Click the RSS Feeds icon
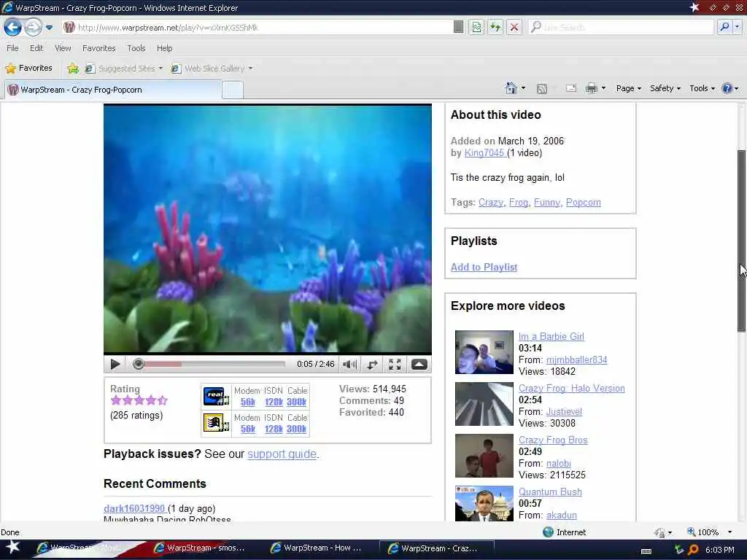Screen dimensions: 747x560 [x=542, y=88]
